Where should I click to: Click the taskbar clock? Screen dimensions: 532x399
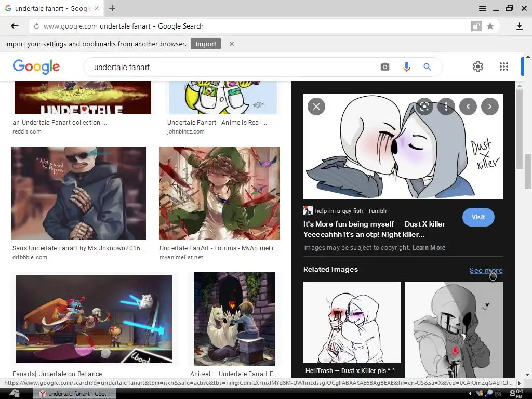point(517,393)
